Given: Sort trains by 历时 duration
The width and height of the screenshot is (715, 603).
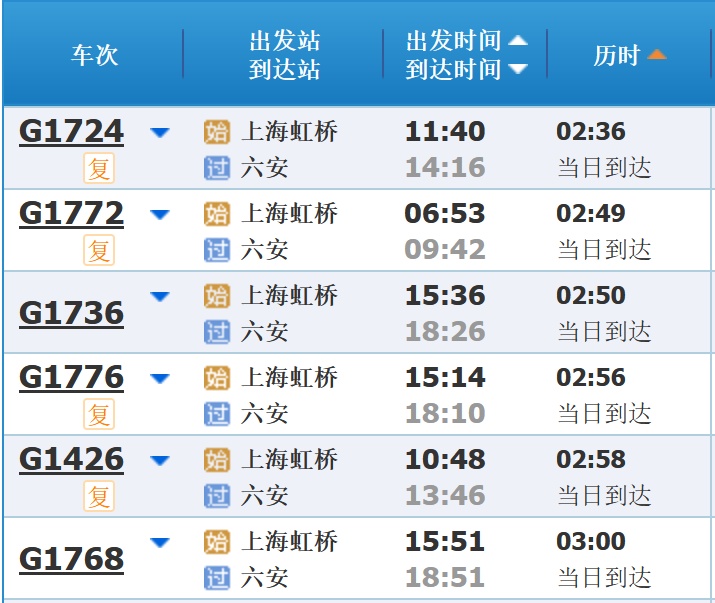Looking at the screenshot, I should pyautogui.click(x=629, y=55).
